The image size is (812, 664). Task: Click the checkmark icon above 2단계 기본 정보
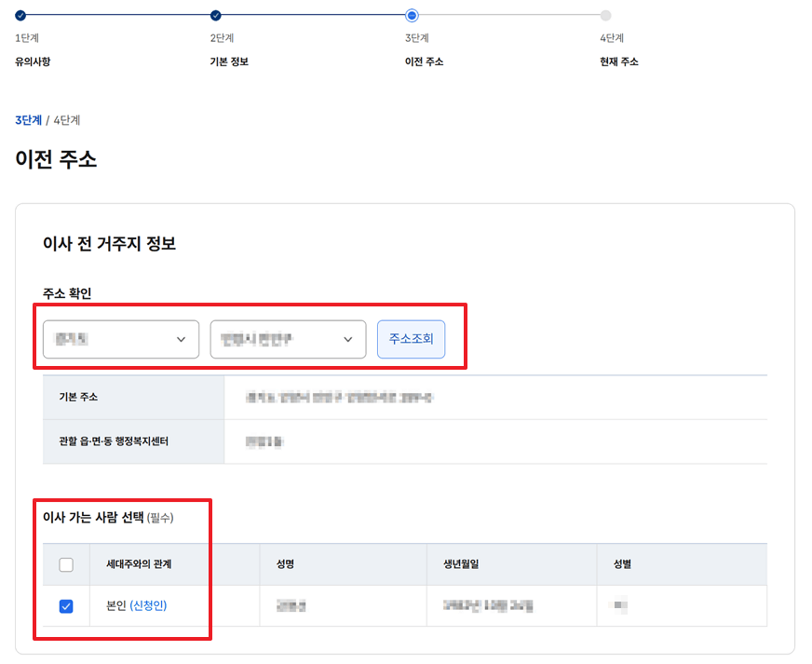click(x=215, y=16)
